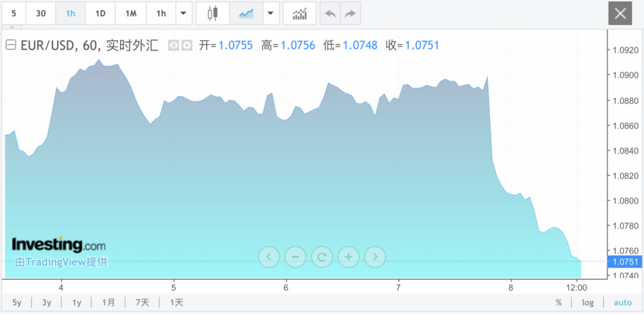Viewport: 644px width, 314px height.
Task: Switch to the 1D interval
Action: point(100,13)
